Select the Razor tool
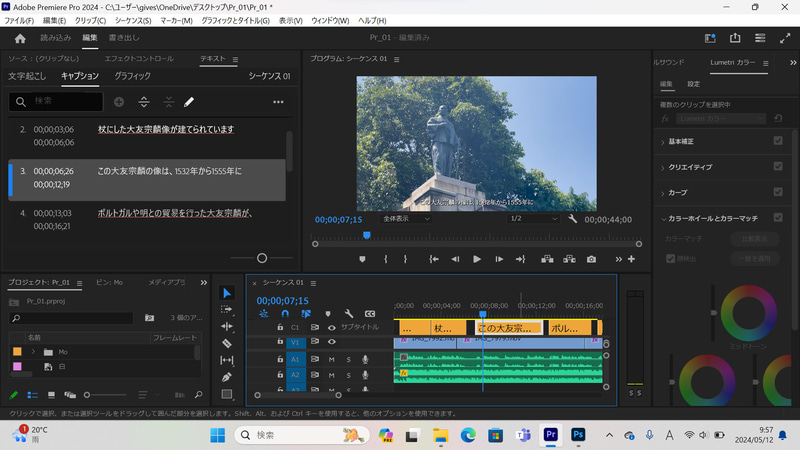800x450 pixels. click(227, 343)
